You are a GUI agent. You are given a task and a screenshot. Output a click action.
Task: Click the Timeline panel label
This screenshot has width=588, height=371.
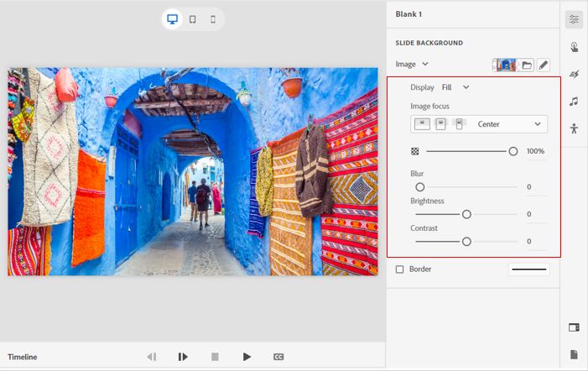tap(23, 357)
